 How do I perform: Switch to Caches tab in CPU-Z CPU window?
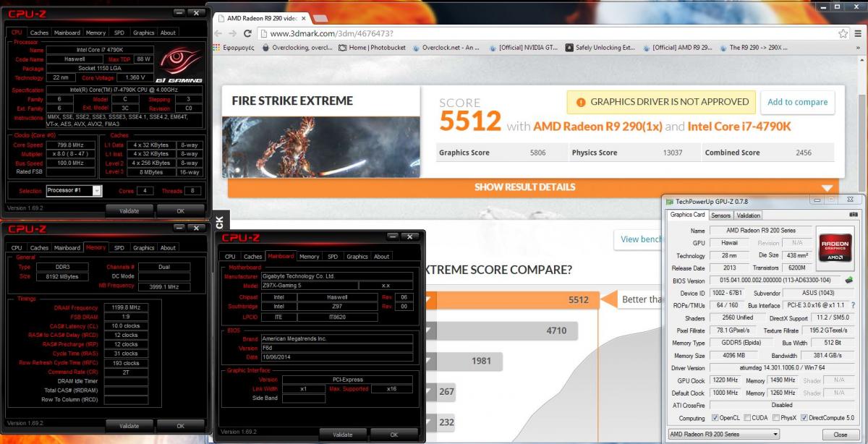coord(39,33)
